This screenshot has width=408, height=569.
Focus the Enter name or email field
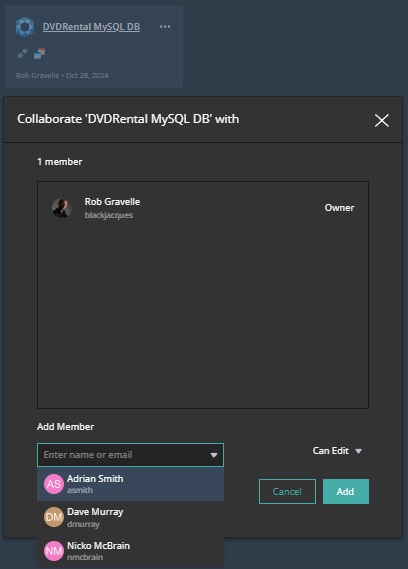[130, 455]
